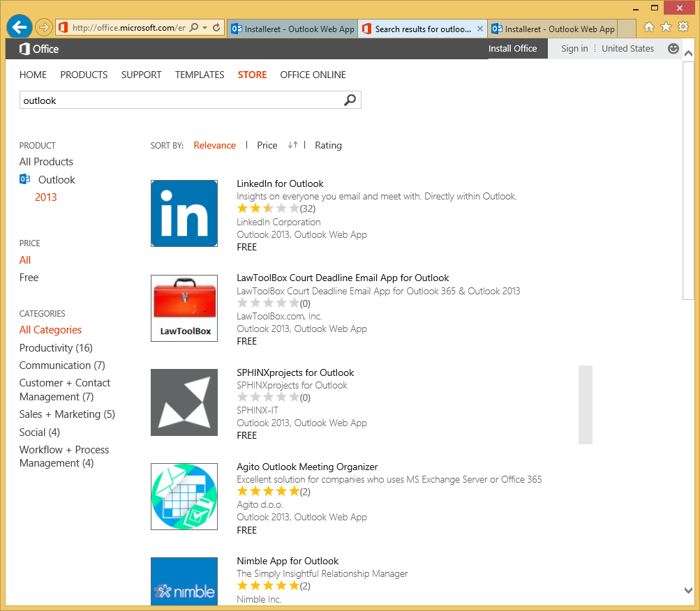Screen dimensions: 700x611
Task: Click the Office logo in header
Action: [x=39, y=49]
